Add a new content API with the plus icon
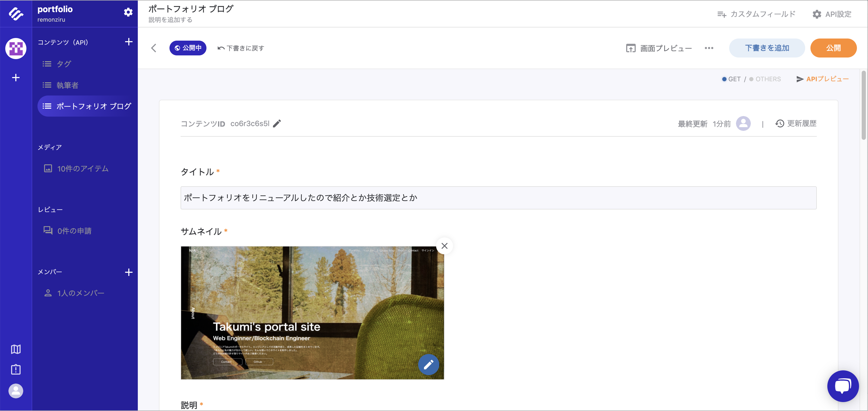This screenshot has height=411, width=868. point(129,41)
